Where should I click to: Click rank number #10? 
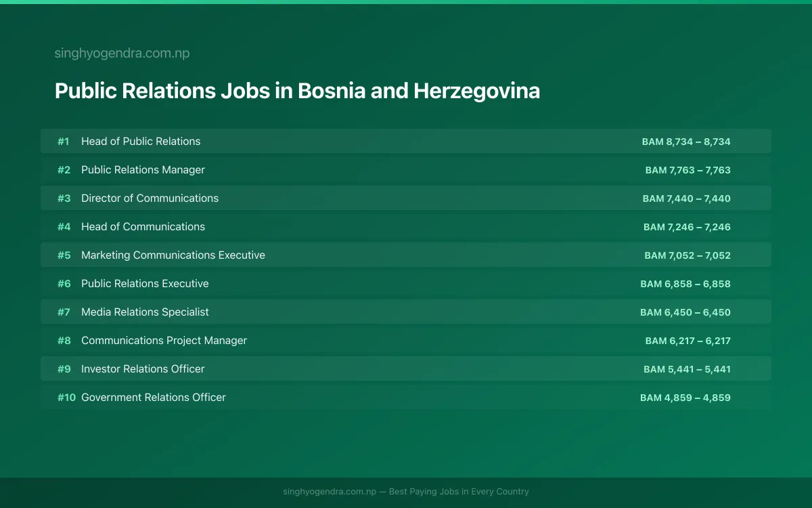tap(66, 398)
